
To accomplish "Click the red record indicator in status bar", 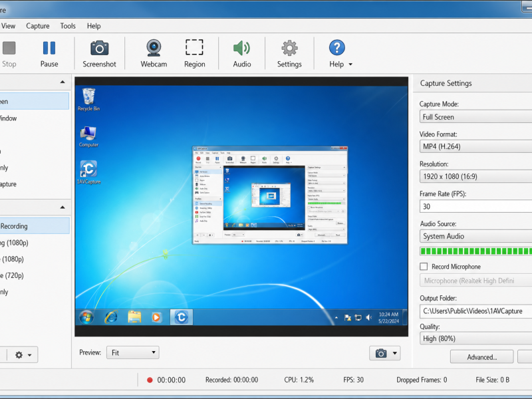I will (x=150, y=380).
